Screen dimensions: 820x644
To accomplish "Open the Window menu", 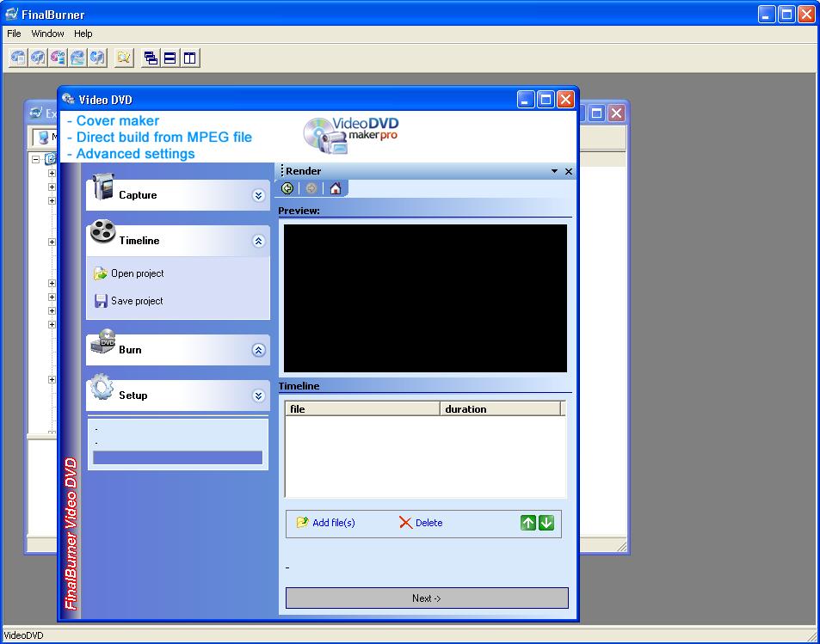I will coord(47,34).
